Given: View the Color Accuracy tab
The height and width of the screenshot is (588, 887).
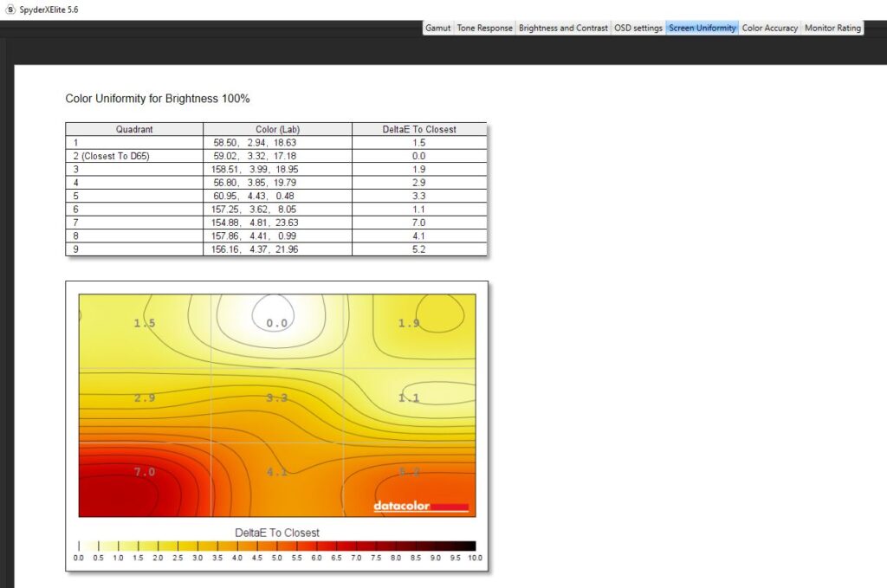Looking at the screenshot, I should 769,28.
